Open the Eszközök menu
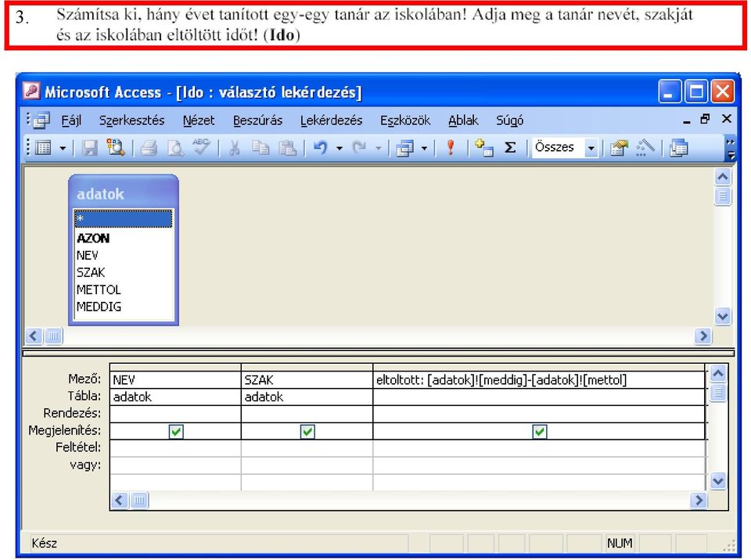751x560 pixels. (405, 120)
